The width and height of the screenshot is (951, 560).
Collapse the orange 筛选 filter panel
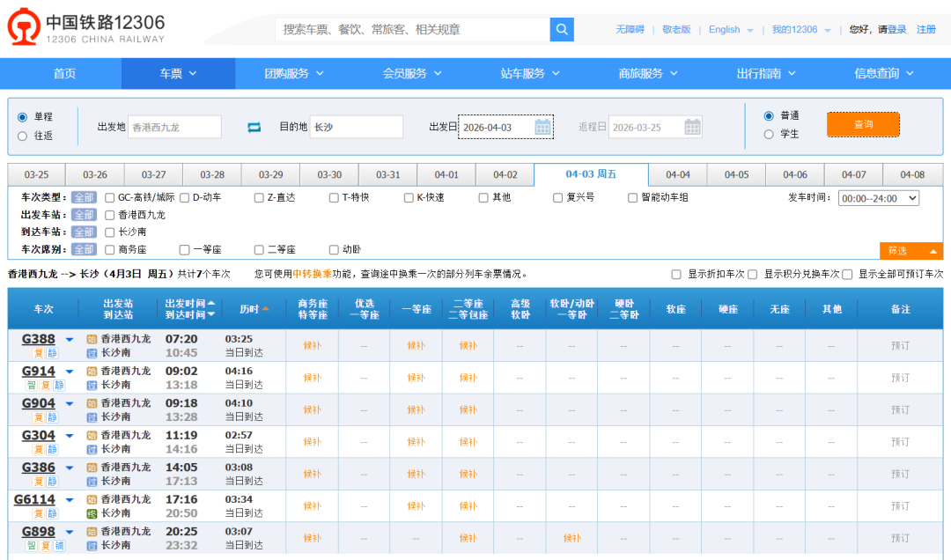click(x=910, y=251)
